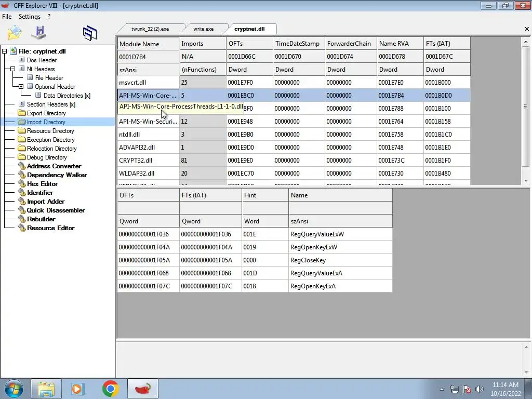Select the ntdll.dll module row

click(x=294, y=135)
